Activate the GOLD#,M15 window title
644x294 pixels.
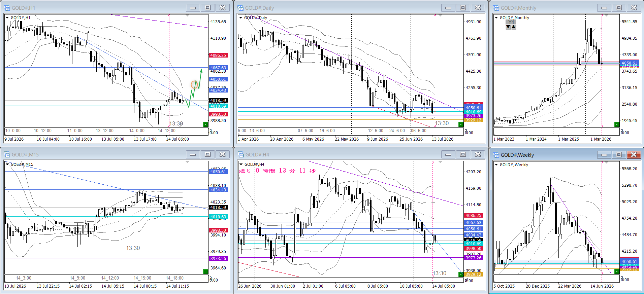point(25,155)
